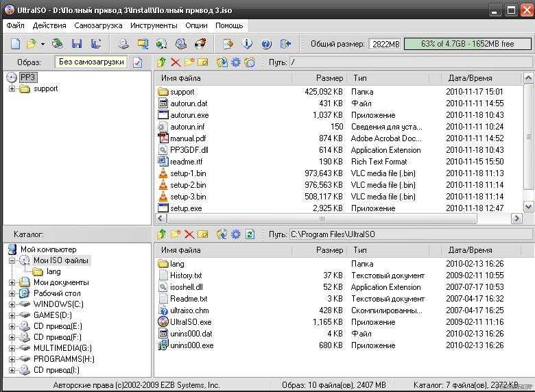Click the red Delete X in image pane

click(x=176, y=62)
